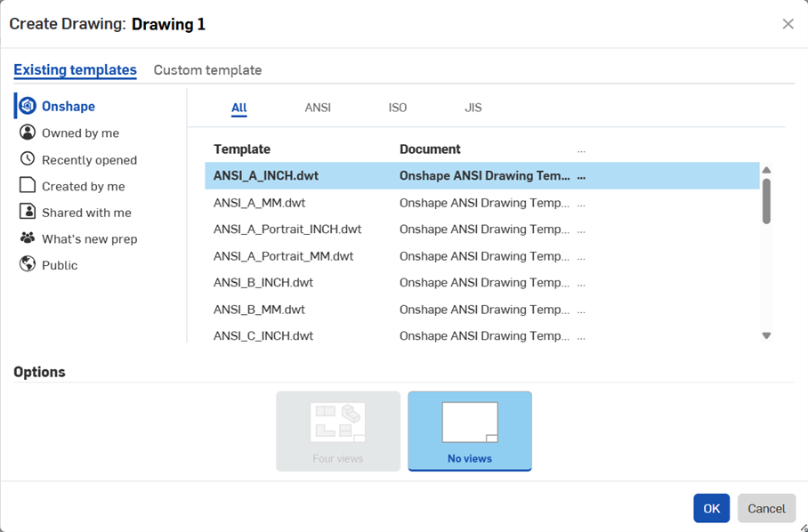Sort by the Template column header
Screen dimensions: 808x532
tap(242, 149)
